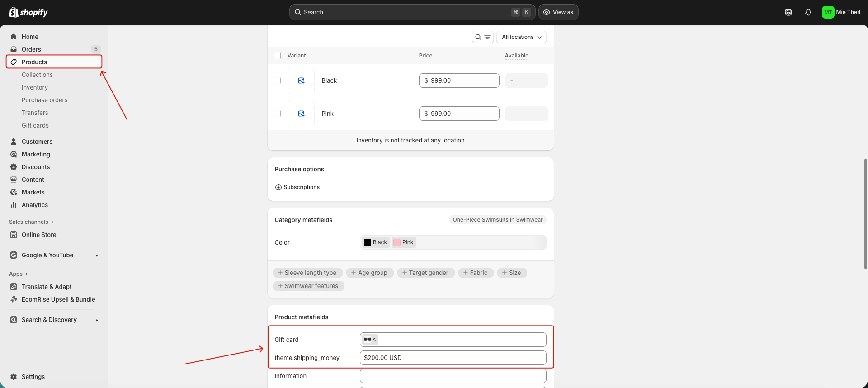This screenshot has height=388, width=868.
Task: Click the Pink color swatch chip
Action: click(404, 242)
